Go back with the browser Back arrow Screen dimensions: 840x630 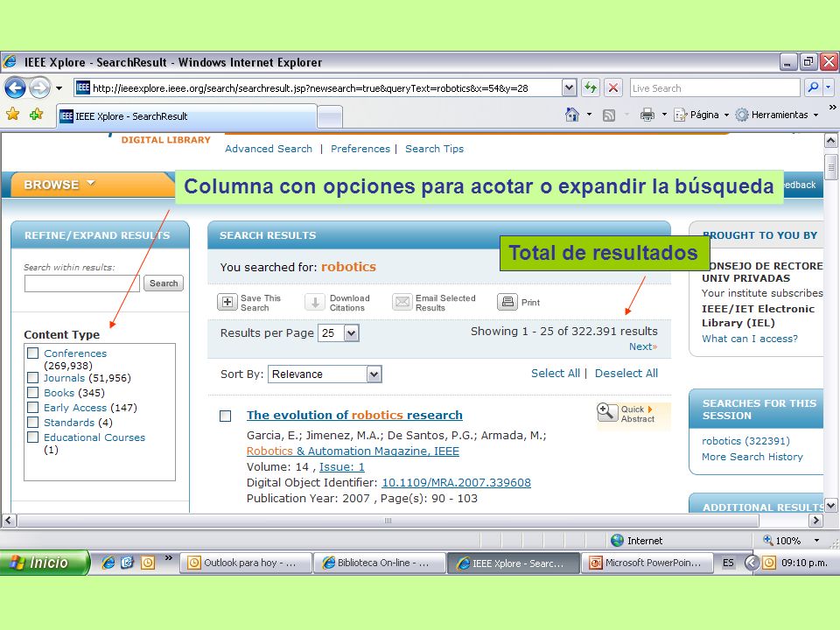[x=15, y=87]
